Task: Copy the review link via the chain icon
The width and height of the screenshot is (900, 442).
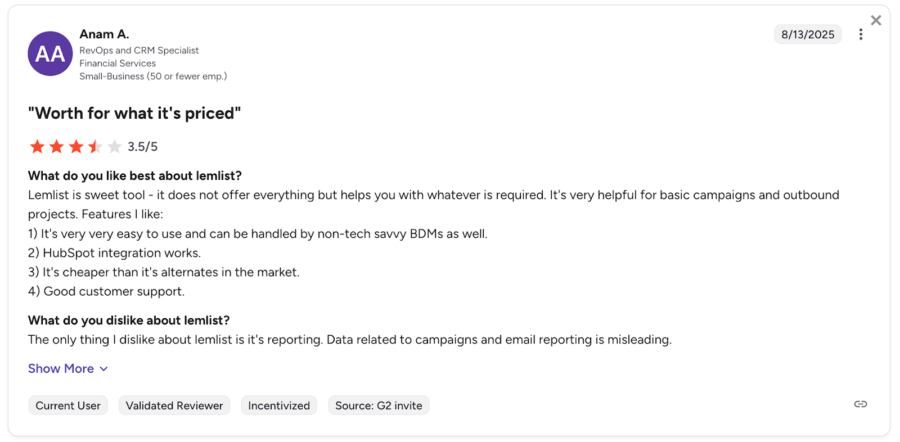Action: tap(860, 404)
